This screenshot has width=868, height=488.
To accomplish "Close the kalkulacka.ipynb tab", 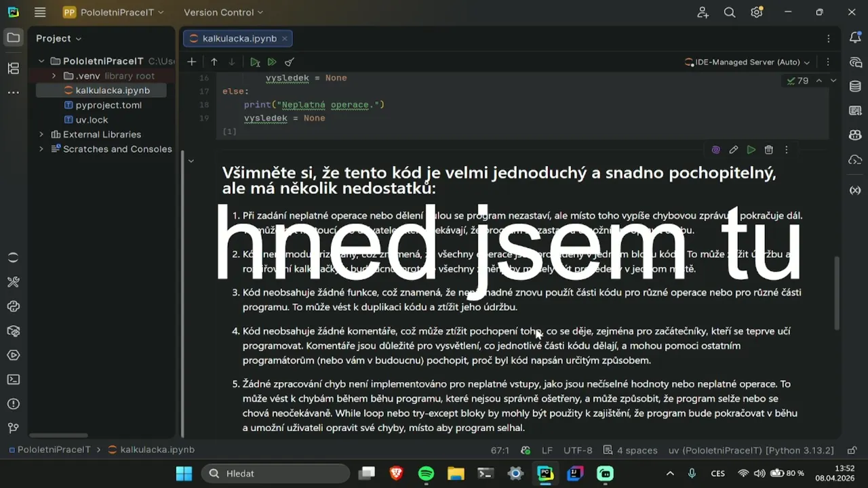I will [x=285, y=39].
